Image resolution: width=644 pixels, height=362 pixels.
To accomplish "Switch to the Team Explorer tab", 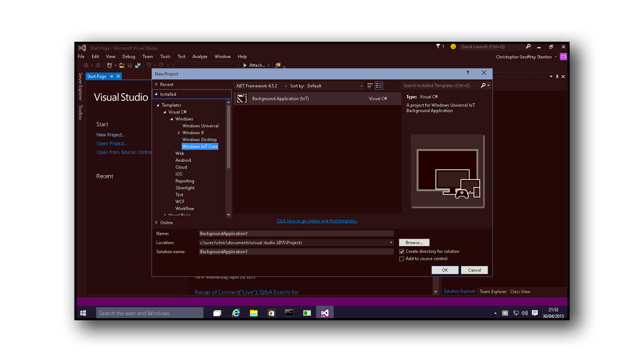I will pyautogui.click(x=493, y=292).
